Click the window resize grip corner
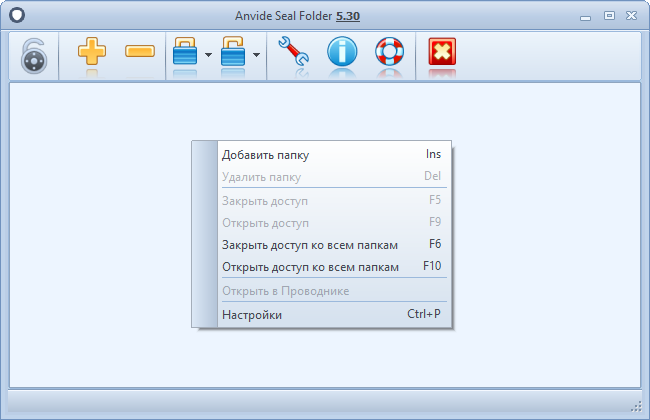650x420 pixels. (636, 407)
